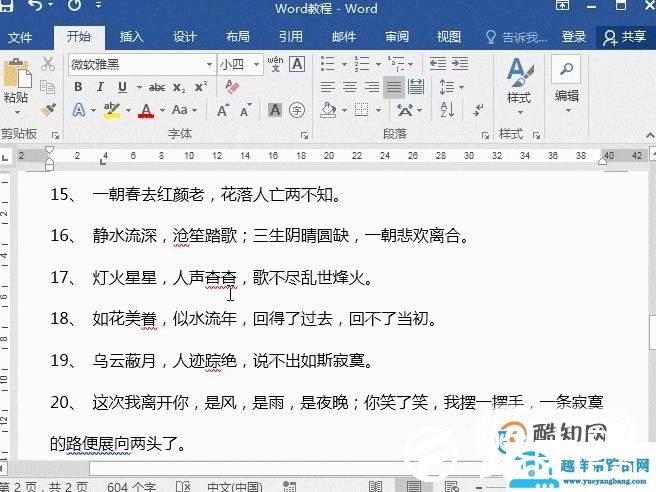The image size is (656, 492).
Task: Open the Aa change case dropdown
Action: [184, 110]
